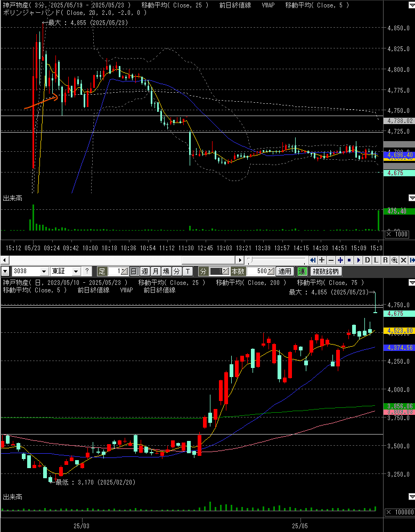Activate the magnifier zoom tool
This screenshot has height=532, width=415.
tap(395, 260)
